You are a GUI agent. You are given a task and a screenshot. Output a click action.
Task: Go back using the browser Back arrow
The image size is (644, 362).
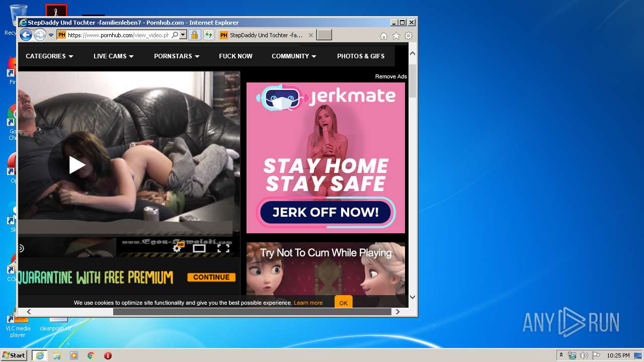coord(26,35)
